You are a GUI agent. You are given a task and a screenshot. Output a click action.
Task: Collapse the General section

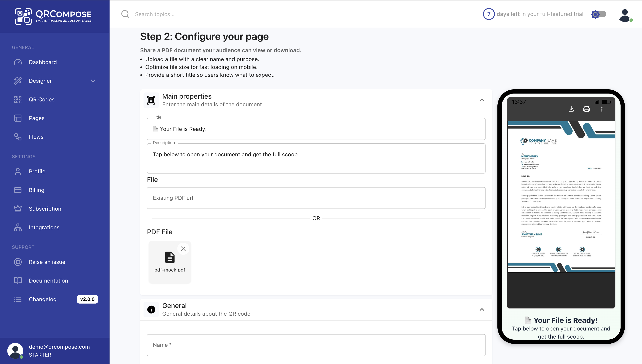coord(482,309)
